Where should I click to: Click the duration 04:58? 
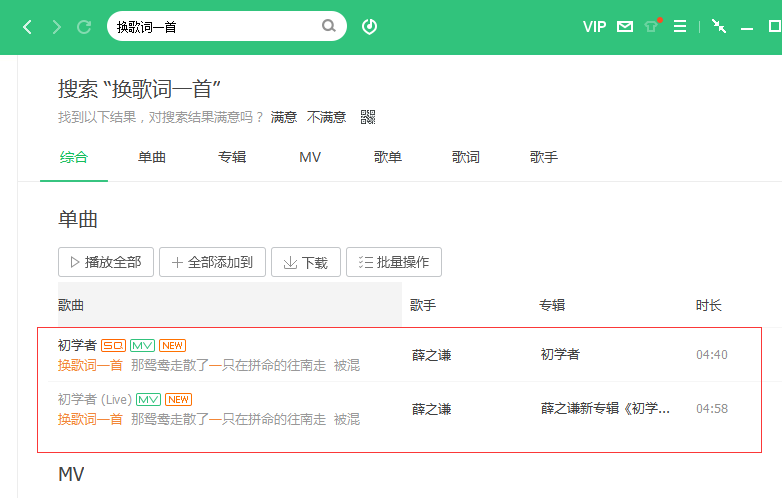point(712,409)
